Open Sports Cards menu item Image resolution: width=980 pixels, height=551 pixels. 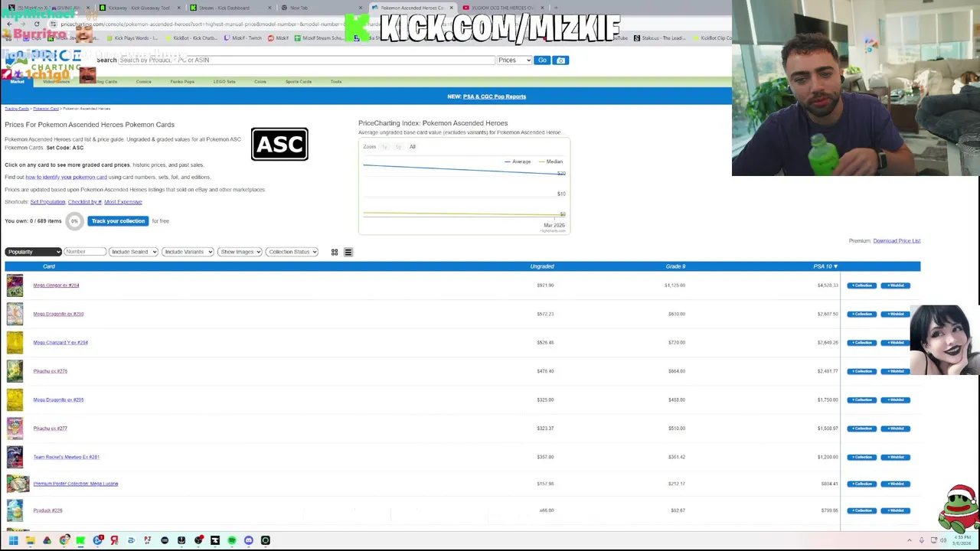(x=299, y=82)
